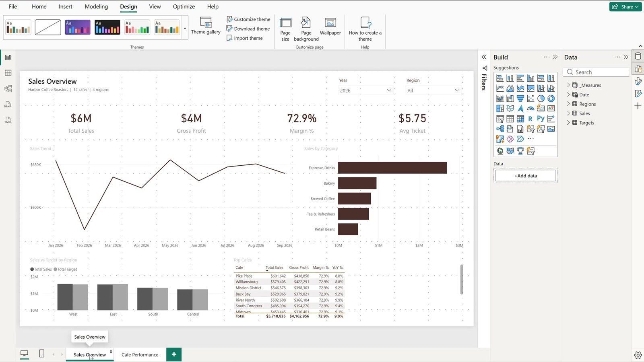Select the clustered column chart visual
This screenshot has width=644, height=362.
530,78
